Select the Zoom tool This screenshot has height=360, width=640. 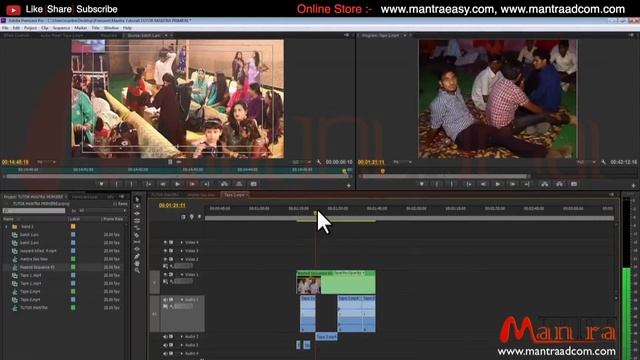[x=137, y=271]
